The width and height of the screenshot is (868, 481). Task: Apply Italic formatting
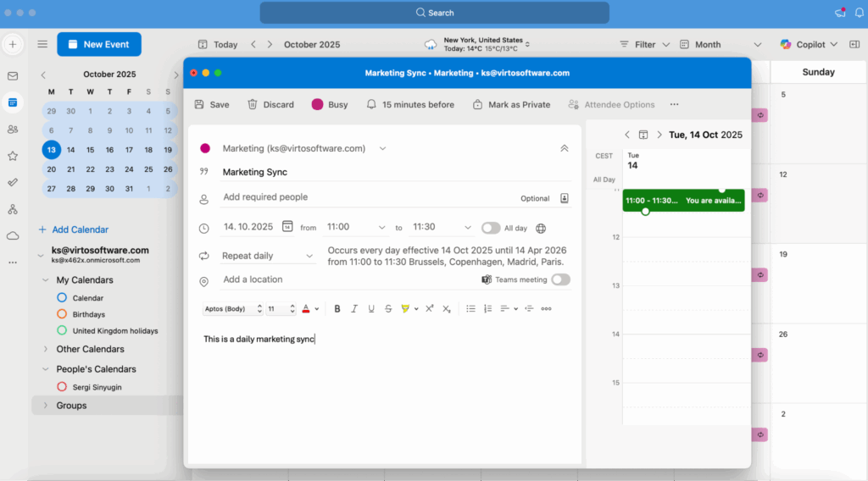[x=354, y=308]
